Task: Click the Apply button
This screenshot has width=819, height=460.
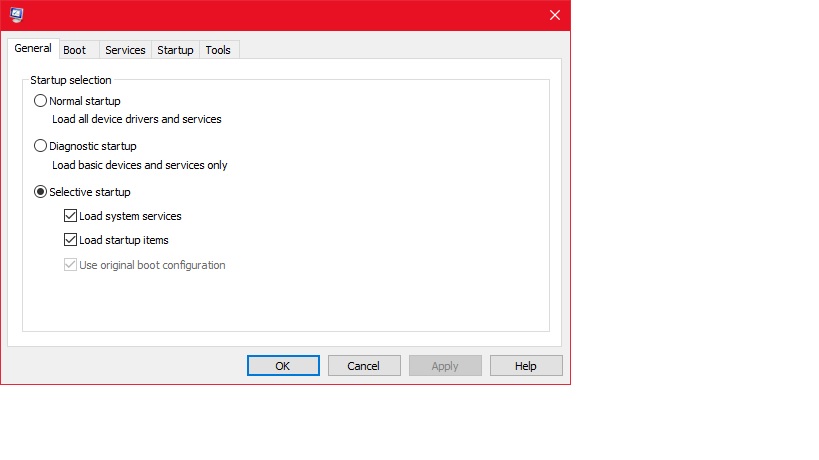Action: click(445, 365)
